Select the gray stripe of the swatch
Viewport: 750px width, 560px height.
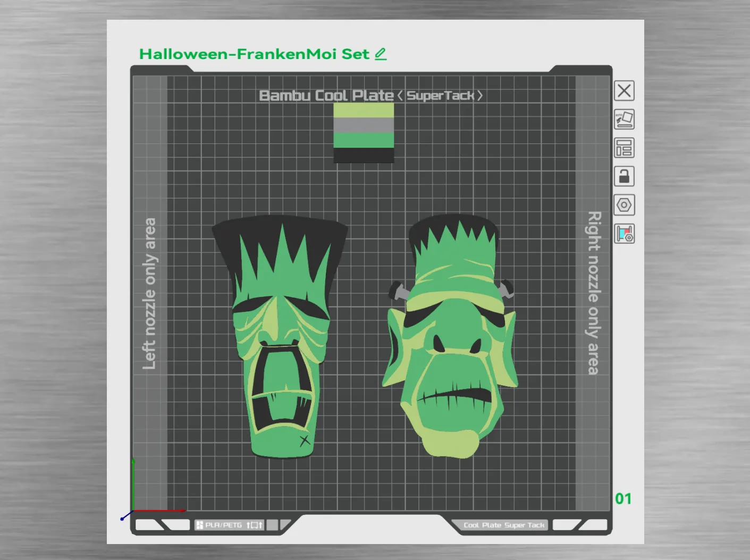click(364, 125)
